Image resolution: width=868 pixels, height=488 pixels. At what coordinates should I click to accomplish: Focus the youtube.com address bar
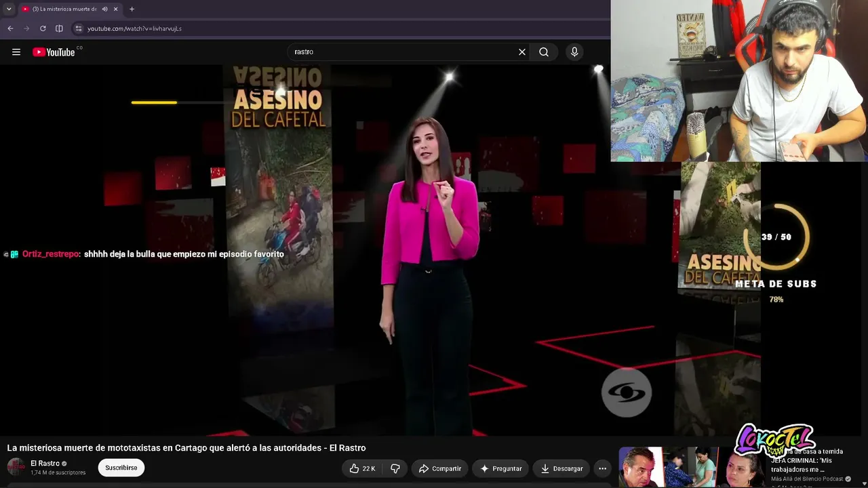(x=339, y=28)
